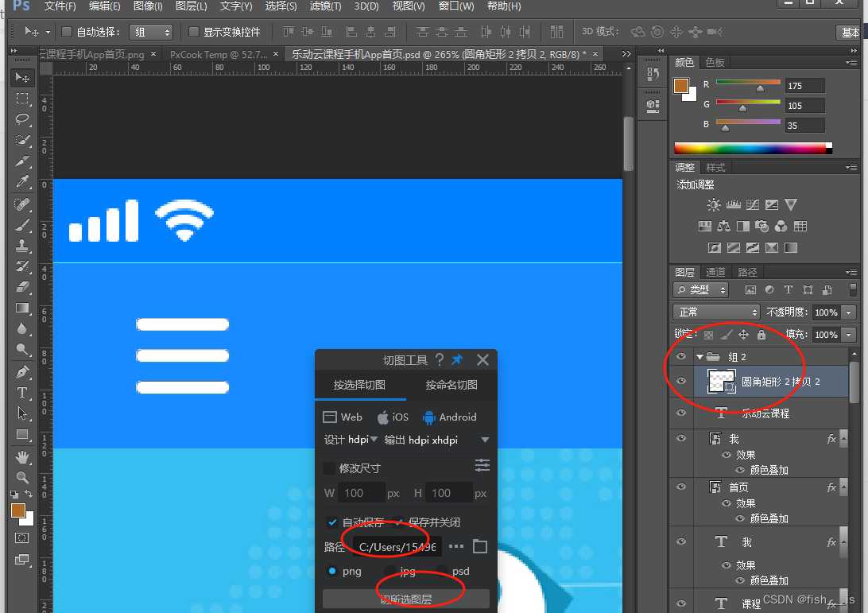Select the Dodge tool

22,349
